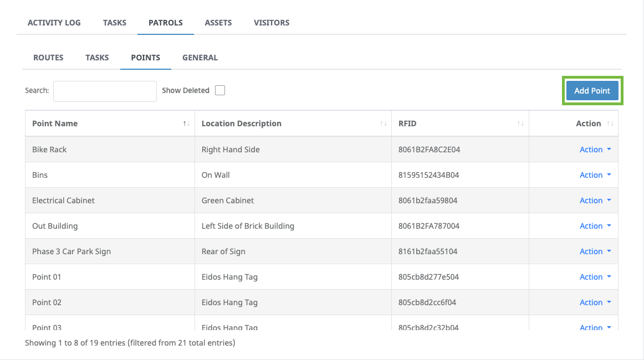Open the Action dropdown for Point 01
Viewport: 644px width, 360px height.
[595, 276]
